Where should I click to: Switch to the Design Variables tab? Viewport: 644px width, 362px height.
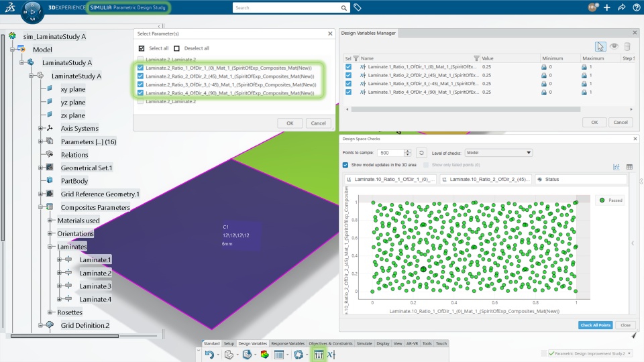pyautogui.click(x=253, y=343)
